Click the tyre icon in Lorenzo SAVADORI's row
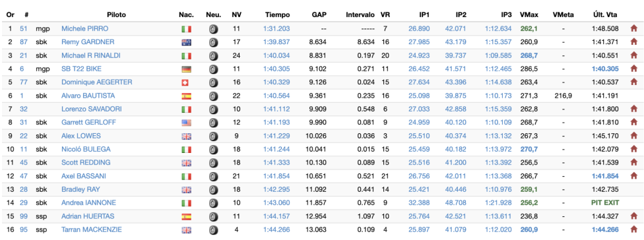 point(214,109)
